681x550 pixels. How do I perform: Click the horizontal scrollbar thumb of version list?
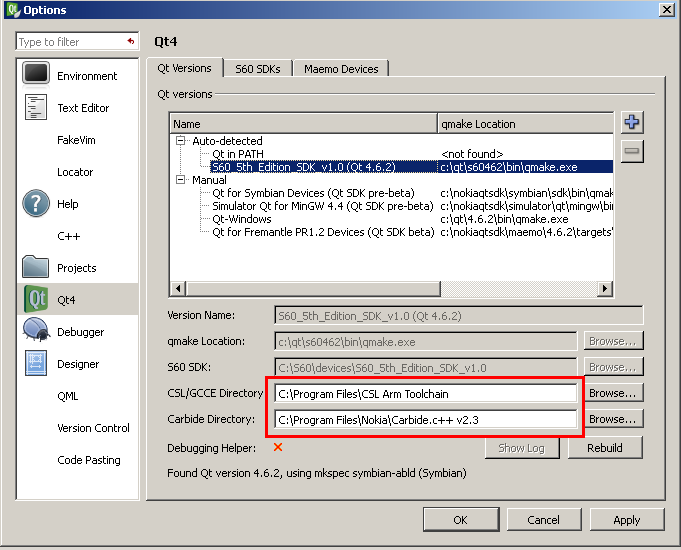coord(313,288)
